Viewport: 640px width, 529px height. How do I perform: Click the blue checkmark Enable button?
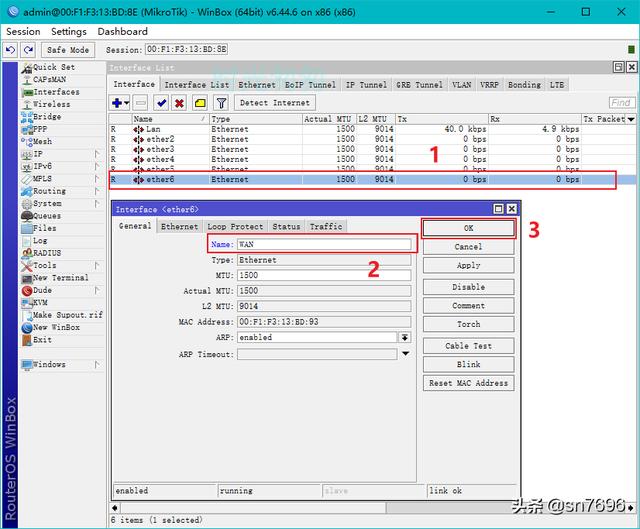point(161,103)
